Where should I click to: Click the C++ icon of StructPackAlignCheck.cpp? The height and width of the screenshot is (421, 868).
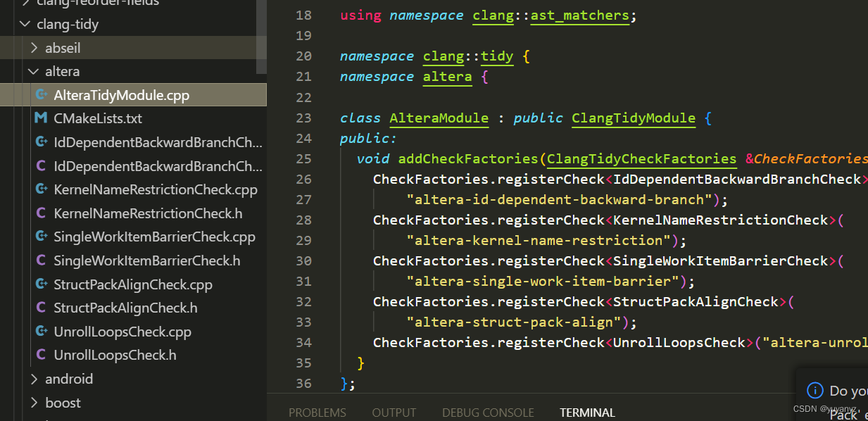point(42,284)
